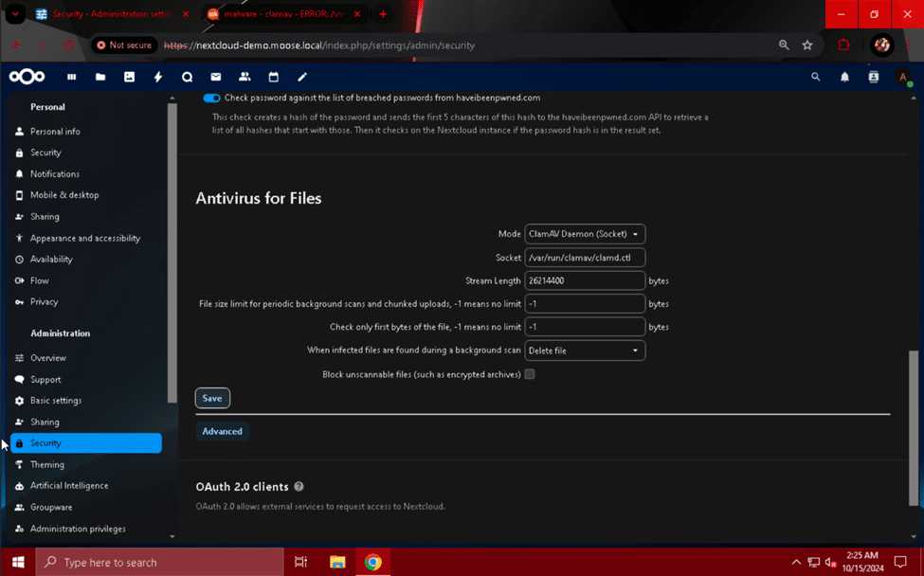The width and height of the screenshot is (924, 576).
Task: Open the Notes pencil icon
Action: 302,77
